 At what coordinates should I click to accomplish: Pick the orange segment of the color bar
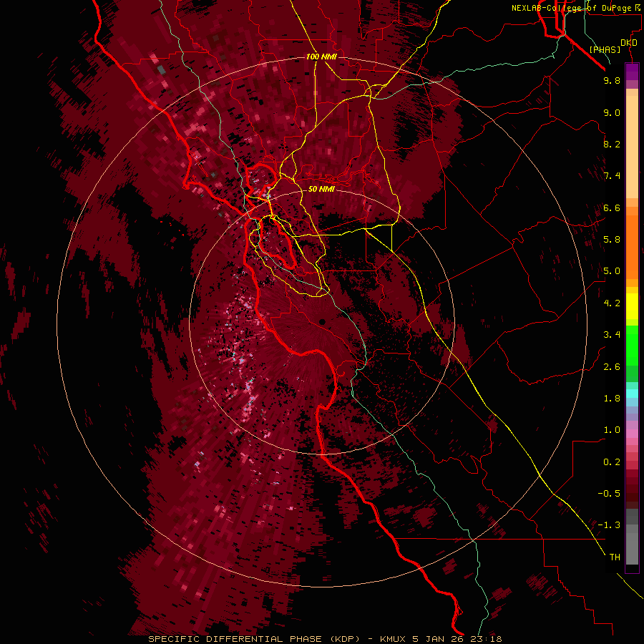[x=632, y=246]
